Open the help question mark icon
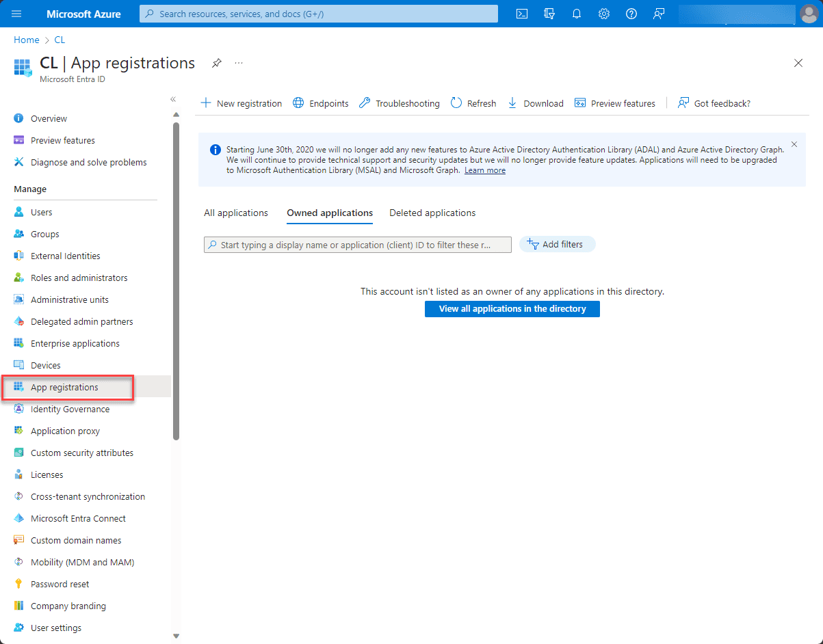The image size is (823, 644). pos(631,14)
